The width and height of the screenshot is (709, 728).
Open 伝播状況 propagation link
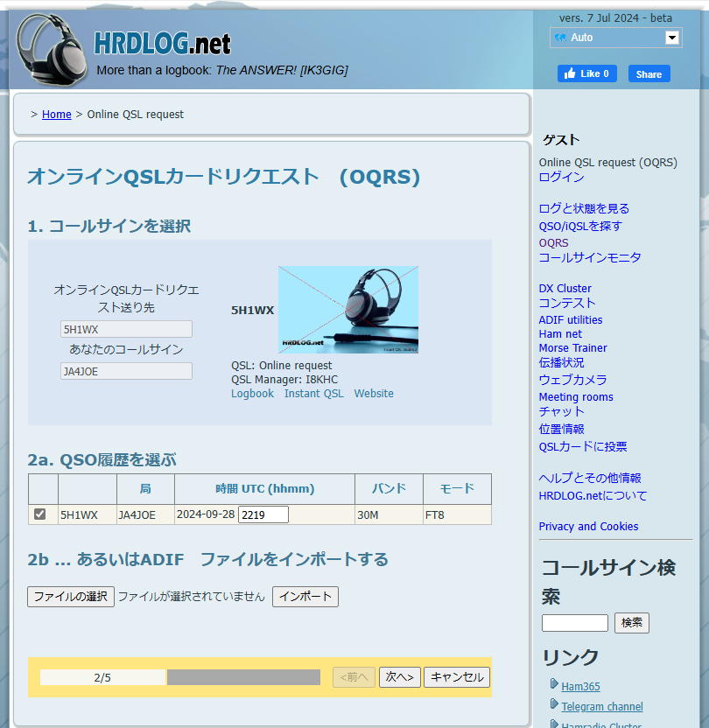tap(561, 362)
